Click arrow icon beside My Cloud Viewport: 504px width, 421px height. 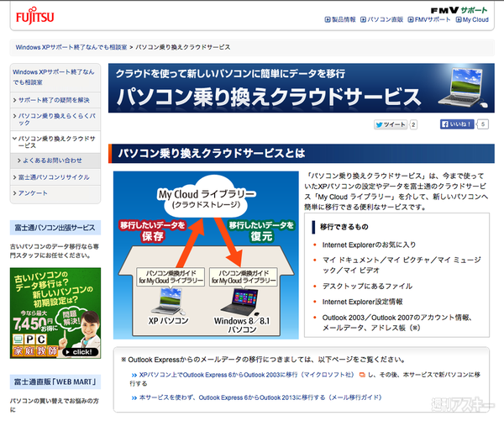459,19
